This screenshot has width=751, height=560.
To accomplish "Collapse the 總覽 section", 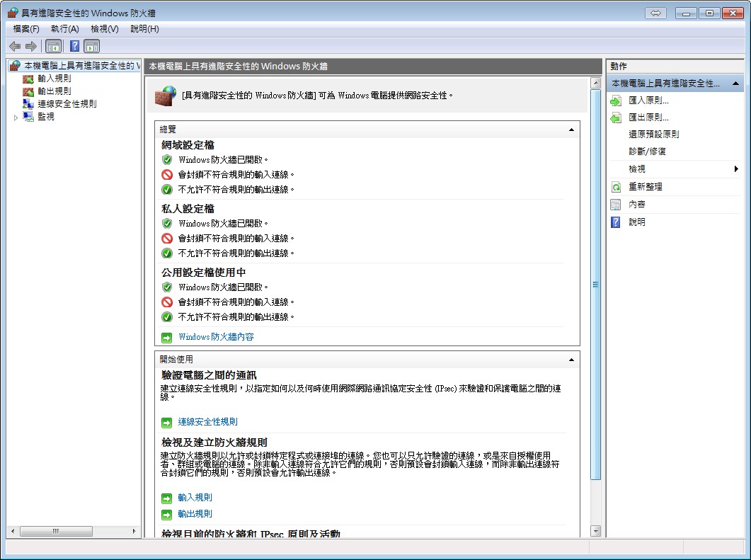I will tap(571, 130).
